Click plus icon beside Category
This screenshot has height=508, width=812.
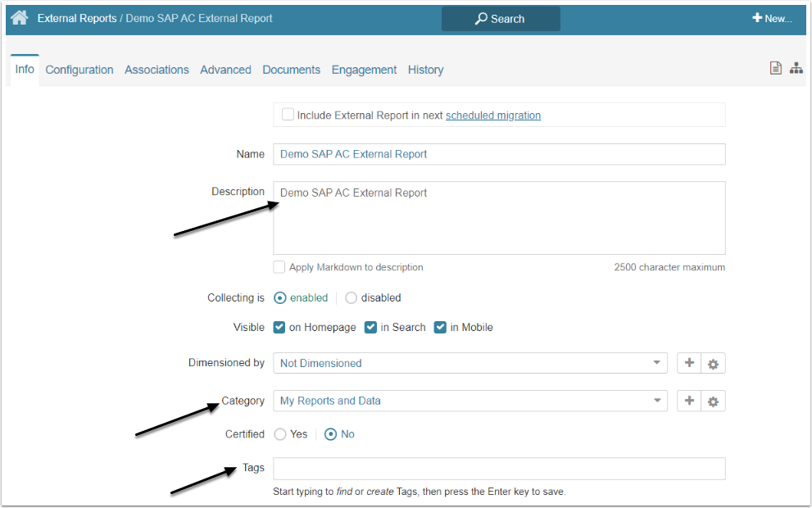(x=689, y=401)
